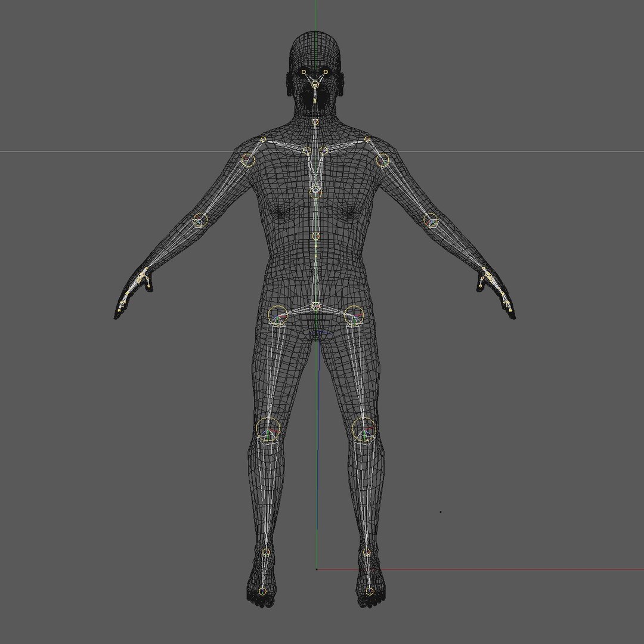
Task: Click the world origin point between the feet
Action: [316, 569]
